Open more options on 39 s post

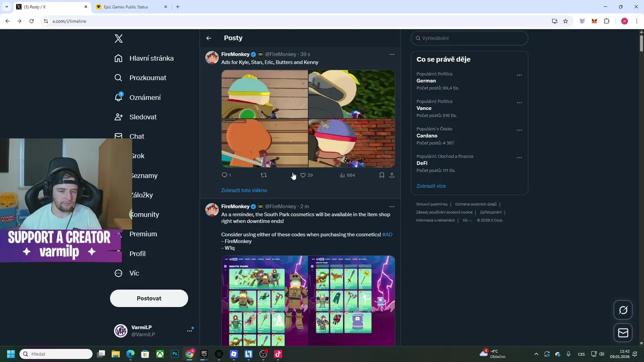[x=392, y=54]
